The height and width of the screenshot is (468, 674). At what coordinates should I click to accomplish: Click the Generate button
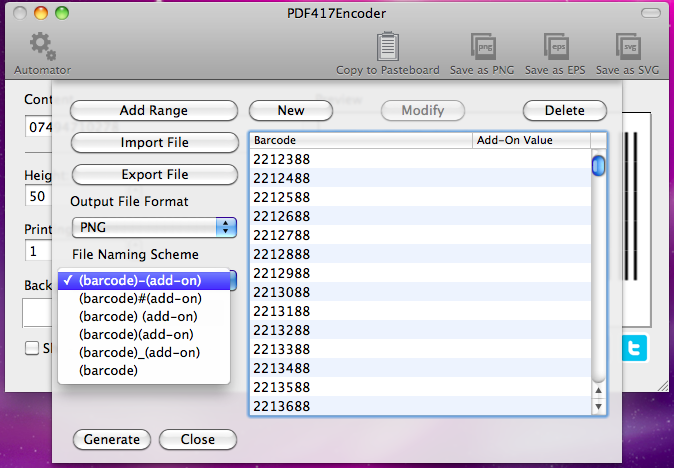click(112, 439)
